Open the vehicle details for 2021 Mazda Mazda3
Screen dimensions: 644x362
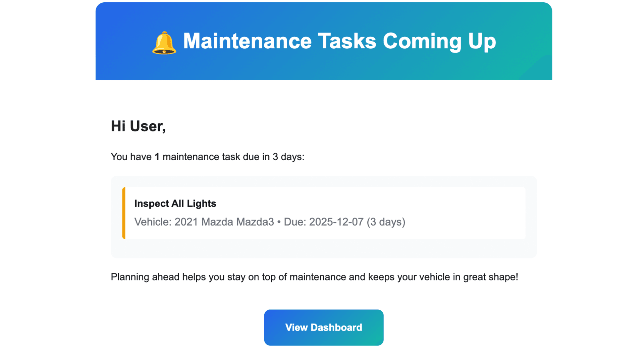point(224,222)
